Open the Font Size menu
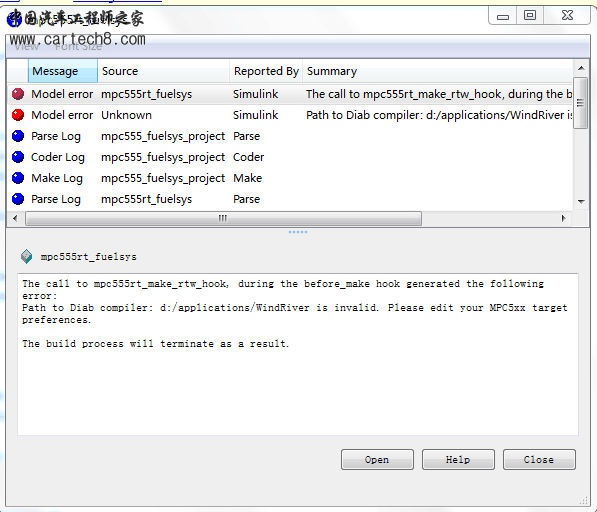597x512 pixels. coord(78,47)
